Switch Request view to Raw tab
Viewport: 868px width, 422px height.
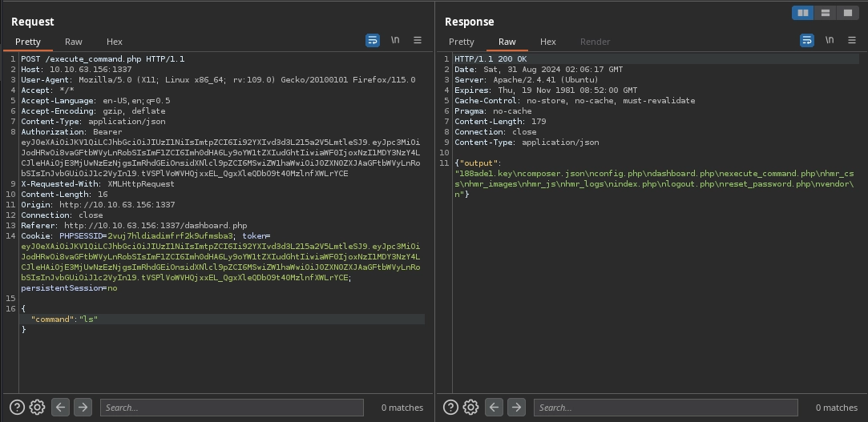(74, 42)
